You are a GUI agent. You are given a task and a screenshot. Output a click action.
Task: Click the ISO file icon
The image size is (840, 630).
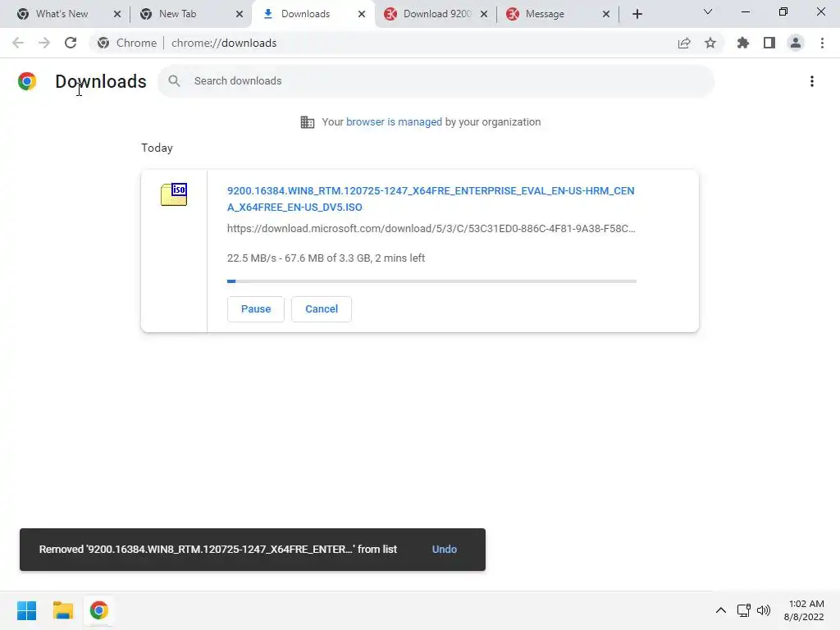click(174, 194)
